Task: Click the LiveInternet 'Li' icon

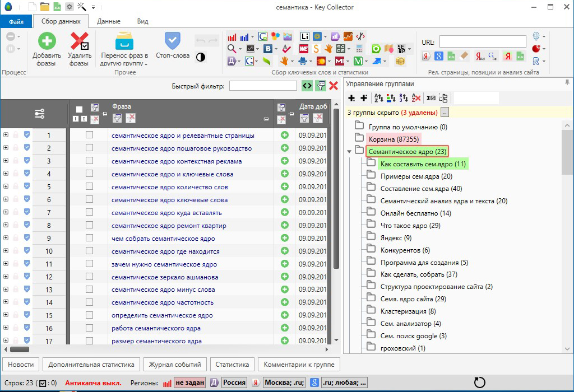Action: [x=304, y=36]
